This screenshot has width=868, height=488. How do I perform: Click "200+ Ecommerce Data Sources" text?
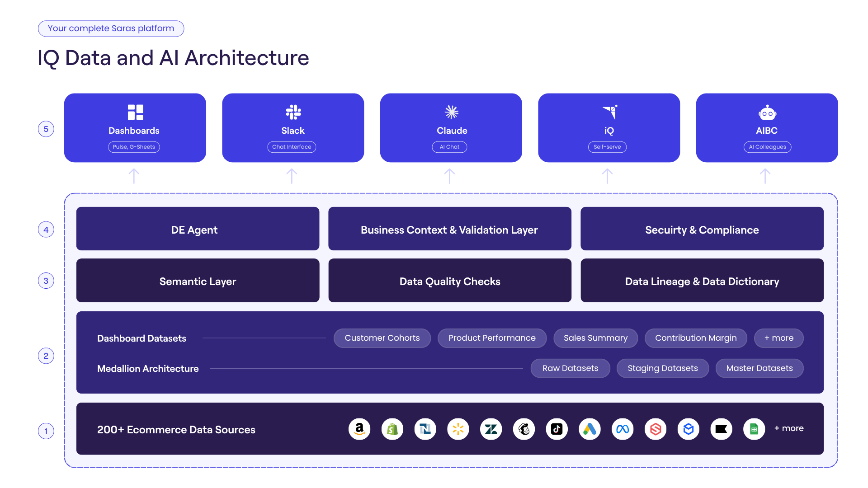(x=176, y=430)
